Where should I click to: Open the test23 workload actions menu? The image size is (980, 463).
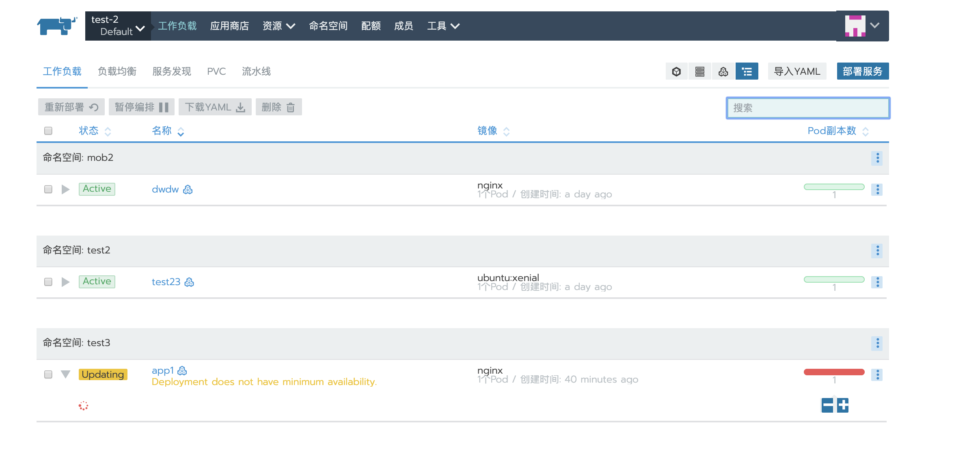click(877, 282)
